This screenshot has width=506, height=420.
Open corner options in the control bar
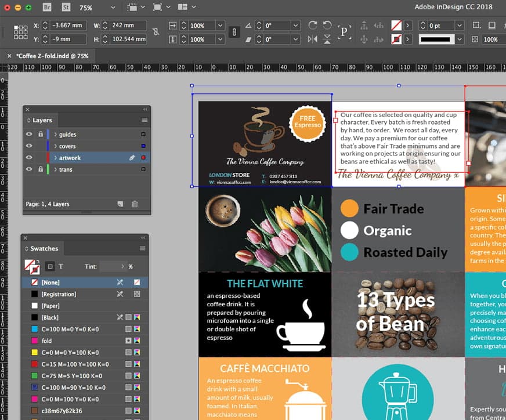476,25
